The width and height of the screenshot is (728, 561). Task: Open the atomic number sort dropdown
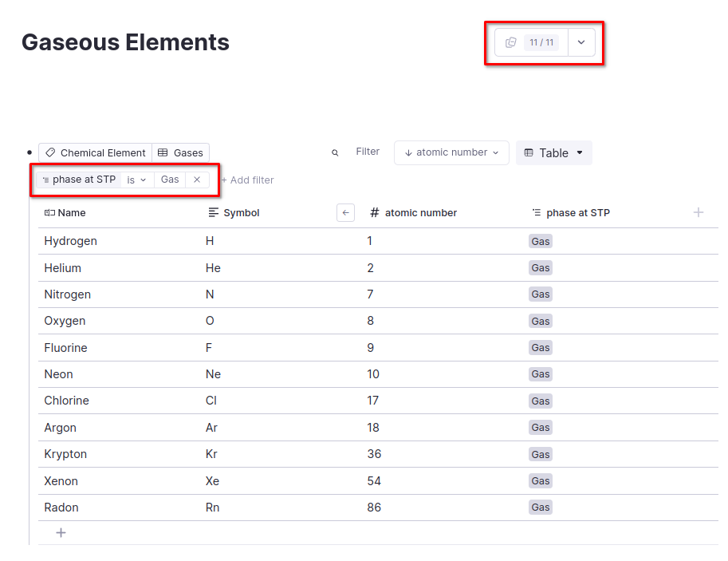(451, 152)
